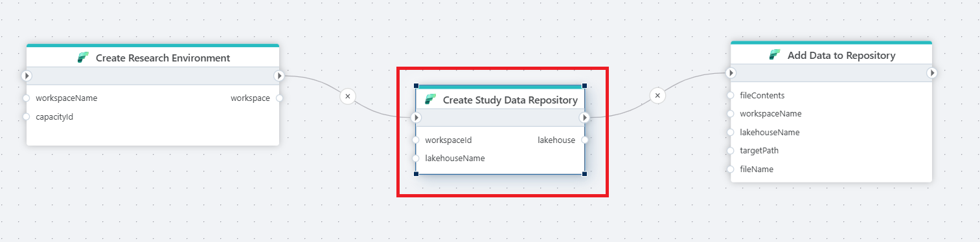Click the fileName parameter label
Image resolution: width=980 pixels, height=242 pixels.
click(x=757, y=169)
